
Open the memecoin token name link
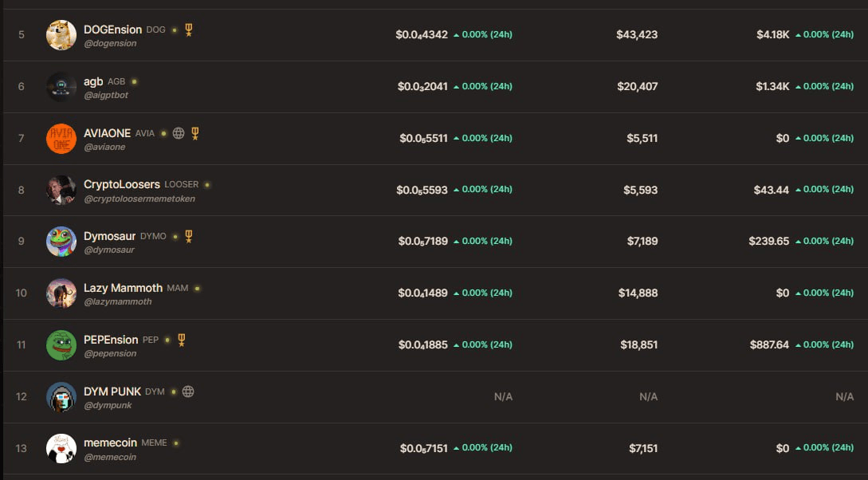tap(110, 443)
